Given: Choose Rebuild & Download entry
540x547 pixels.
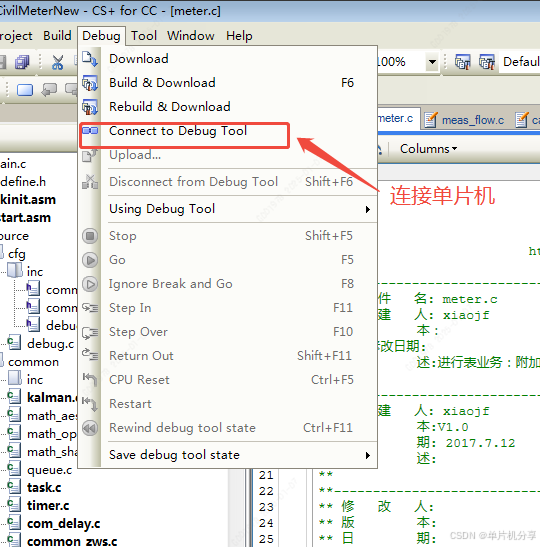Looking at the screenshot, I should pos(227,106).
